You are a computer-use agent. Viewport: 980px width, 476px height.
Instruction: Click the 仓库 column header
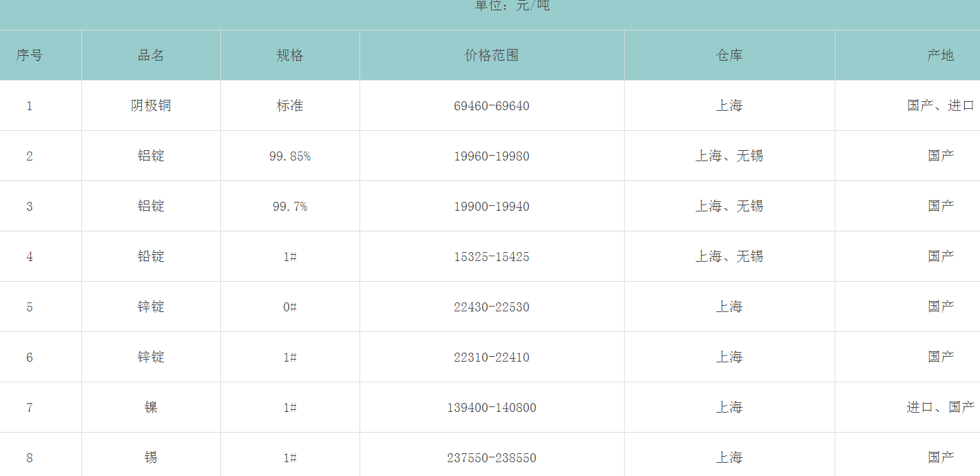pyautogui.click(x=729, y=55)
